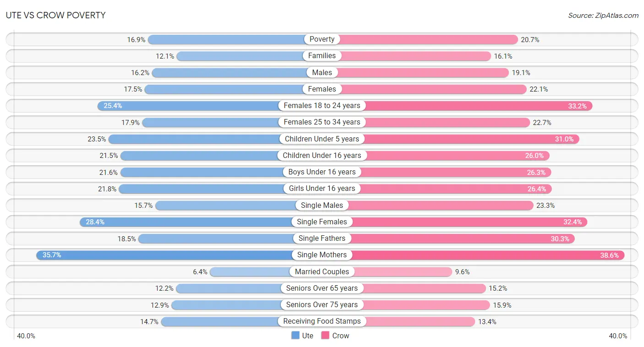Click the 13.4% Crow Food Stamps bar

pyautogui.click(x=398, y=321)
